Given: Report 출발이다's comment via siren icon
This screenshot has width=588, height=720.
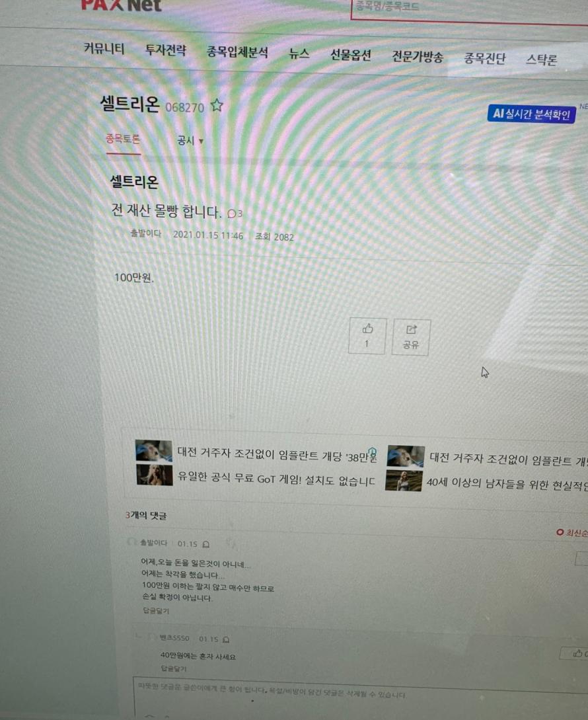Looking at the screenshot, I should tap(206, 544).
